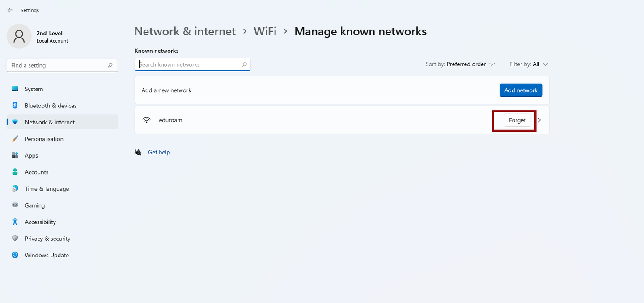
Task: Click the Add a new network label
Action: (x=166, y=90)
